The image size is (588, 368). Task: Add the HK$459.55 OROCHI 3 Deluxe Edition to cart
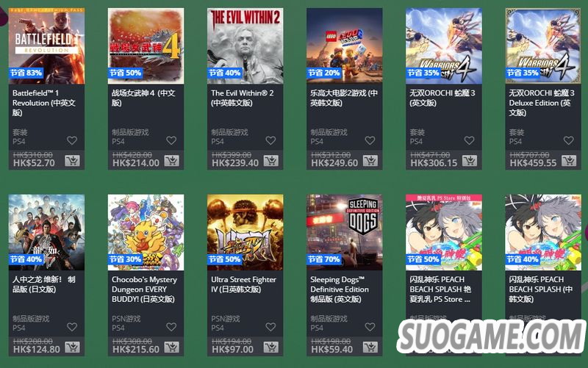[569, 161]
